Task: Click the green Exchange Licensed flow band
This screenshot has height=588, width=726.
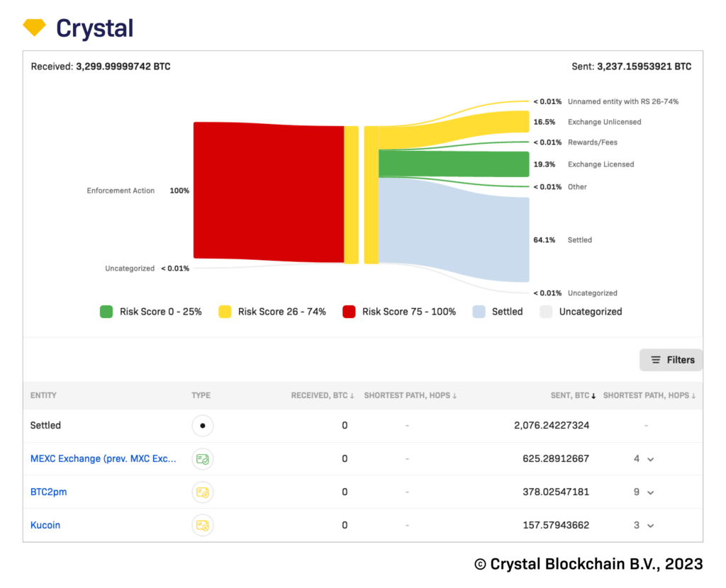Action: [x=454, y=164]
